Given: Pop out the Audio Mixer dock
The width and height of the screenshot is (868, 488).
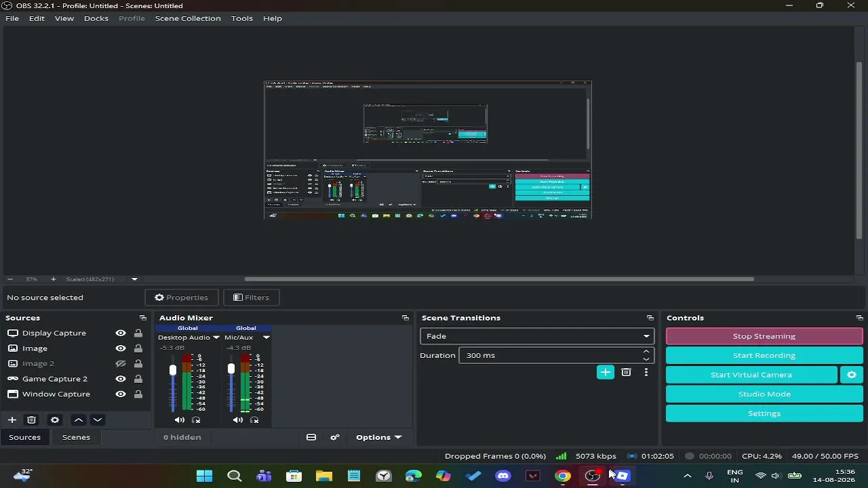Looking at the screenshot, I should click(x=405, y=318).
